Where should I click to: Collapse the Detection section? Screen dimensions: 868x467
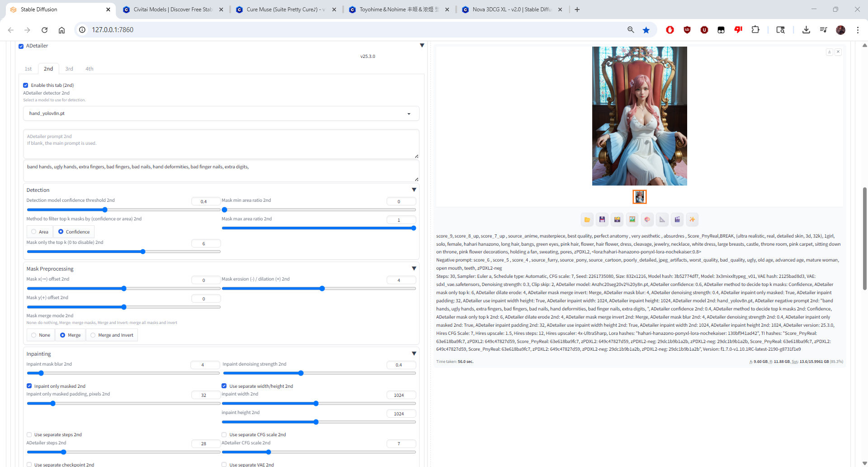(414, 190)
